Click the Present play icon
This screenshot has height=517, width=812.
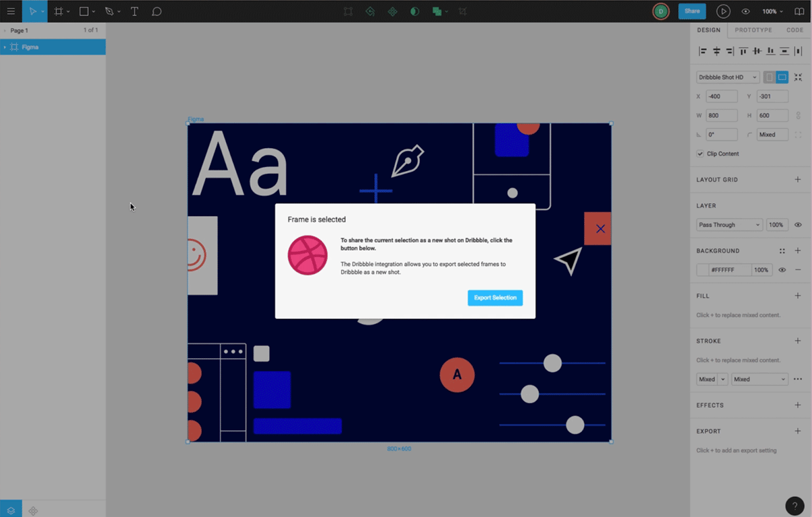click(x=723, y=11)
